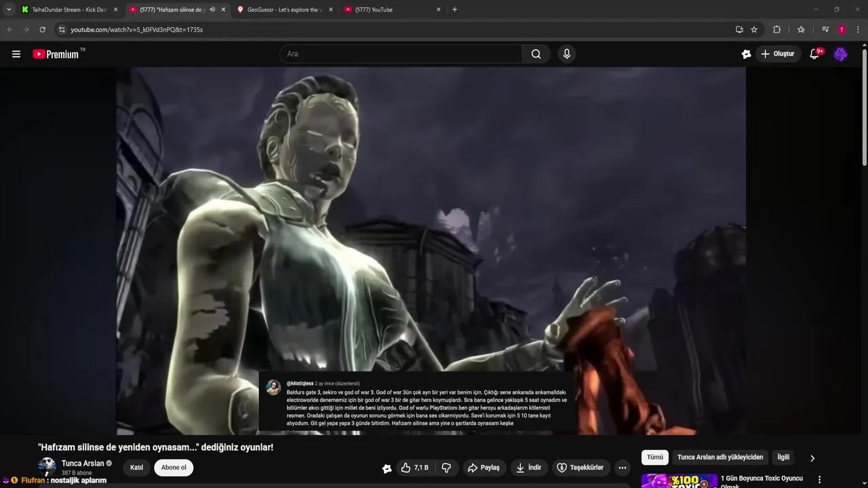Close the (5777) YouTube tab

tap(438, 9)
